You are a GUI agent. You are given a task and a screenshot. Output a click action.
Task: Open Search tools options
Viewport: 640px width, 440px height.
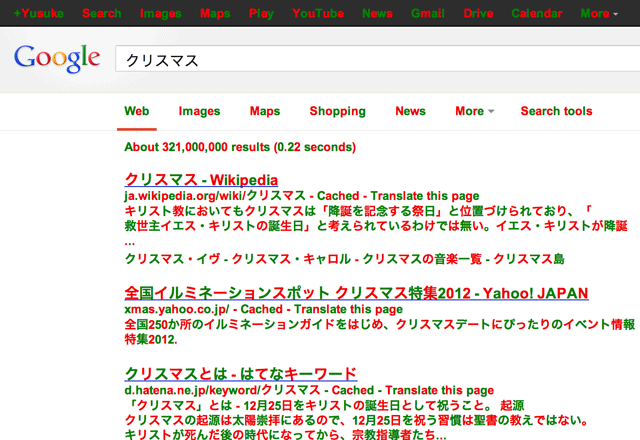tap(556, 111)
